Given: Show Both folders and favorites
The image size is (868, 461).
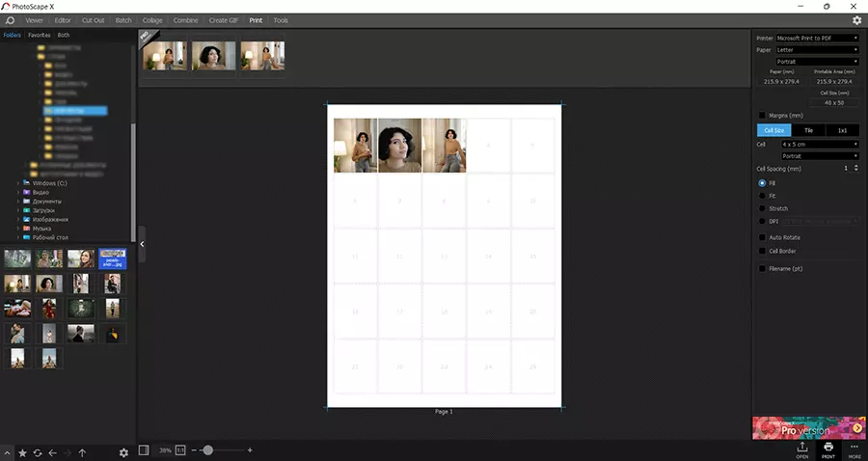Looking at the screenshot, I should point(64,35).
